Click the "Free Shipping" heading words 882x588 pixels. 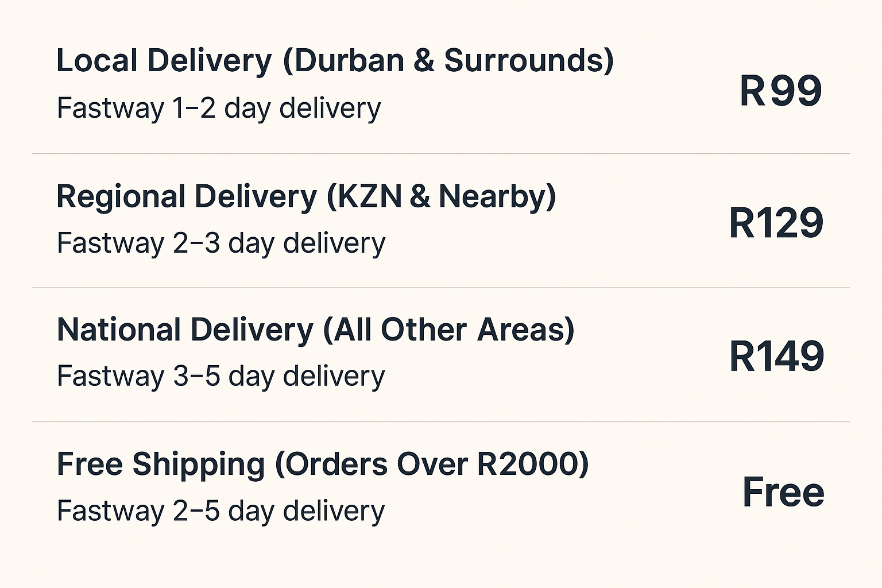(161, 464)
